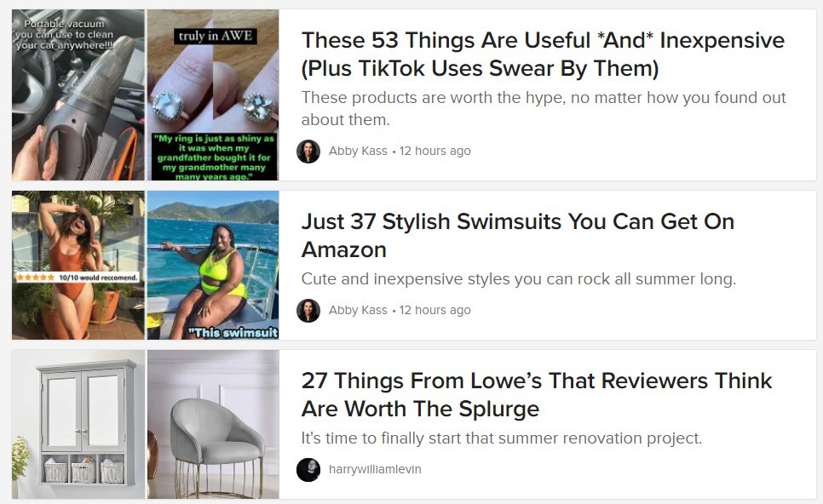The width and height of the screenshot is (823, 504).
Task: Open Abby Kass avatar on TikTok products article
Action: pyautogui.click(x=308, y=151)
